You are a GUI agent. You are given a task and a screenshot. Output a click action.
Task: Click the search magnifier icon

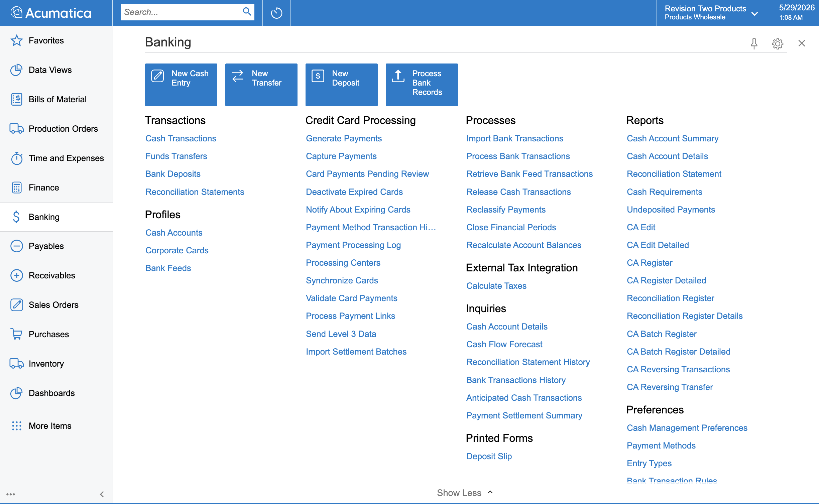coord(247,12)
